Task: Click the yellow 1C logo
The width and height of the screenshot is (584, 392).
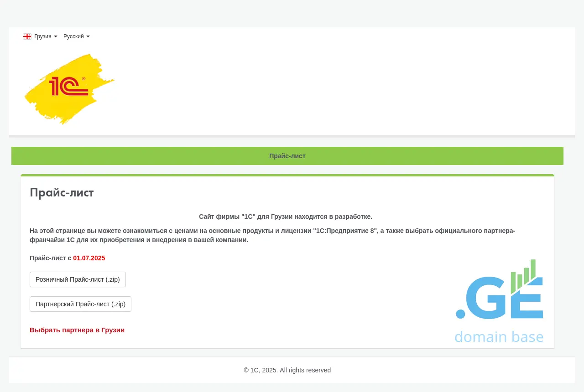Action: [x=69, y=89]
